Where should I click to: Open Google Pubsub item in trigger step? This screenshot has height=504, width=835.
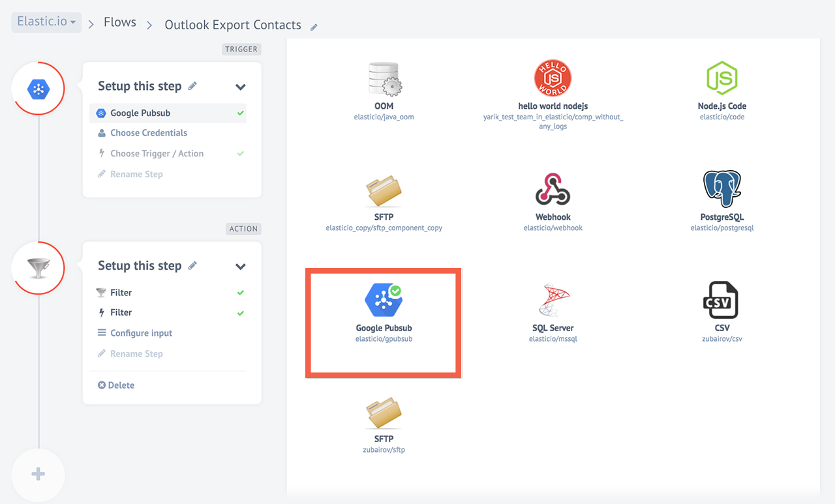pos(168,113)
